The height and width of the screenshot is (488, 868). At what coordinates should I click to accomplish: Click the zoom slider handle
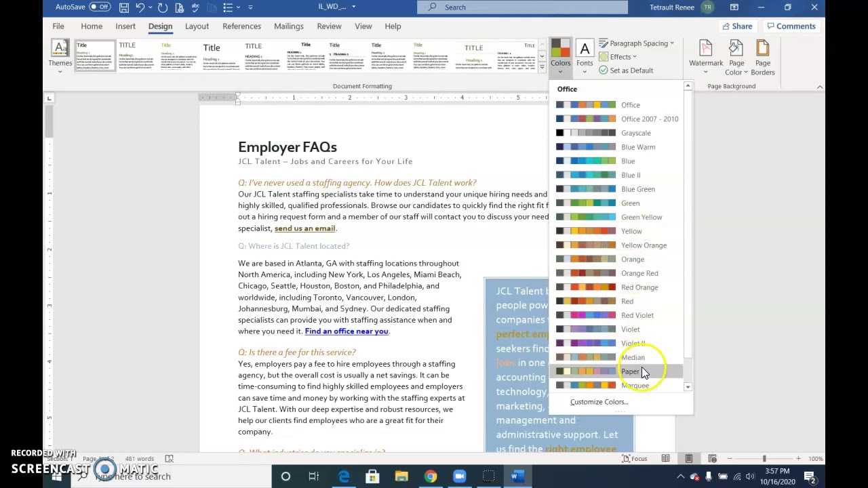[x=764, y=459]
